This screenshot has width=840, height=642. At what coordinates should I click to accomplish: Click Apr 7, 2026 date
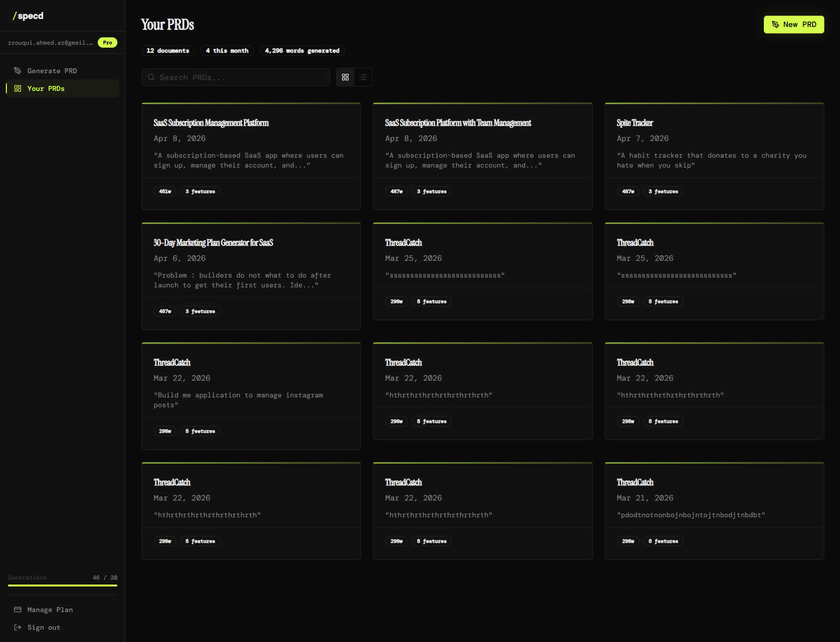pos(643,139)
